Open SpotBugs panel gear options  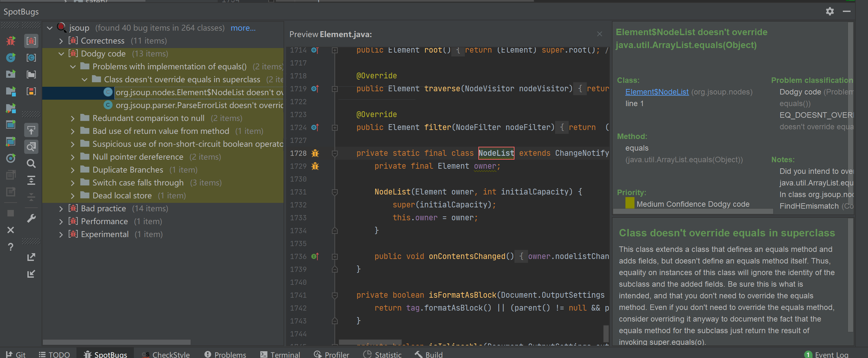[830, 12]
